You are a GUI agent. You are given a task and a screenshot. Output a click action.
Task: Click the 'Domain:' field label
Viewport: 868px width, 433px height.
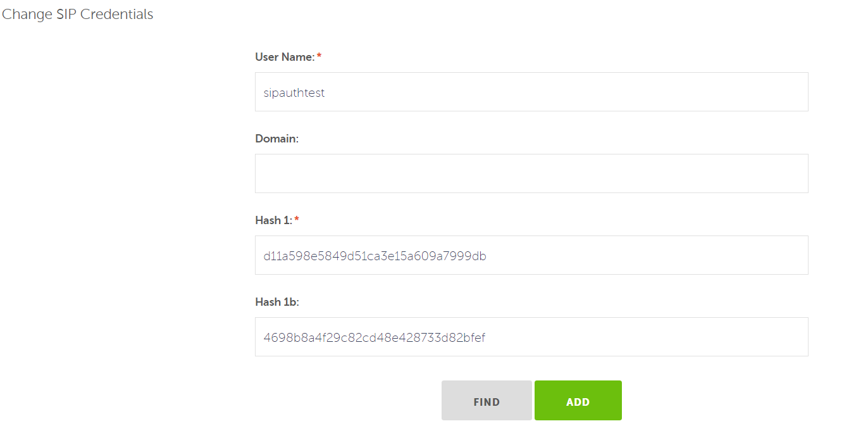276,139
